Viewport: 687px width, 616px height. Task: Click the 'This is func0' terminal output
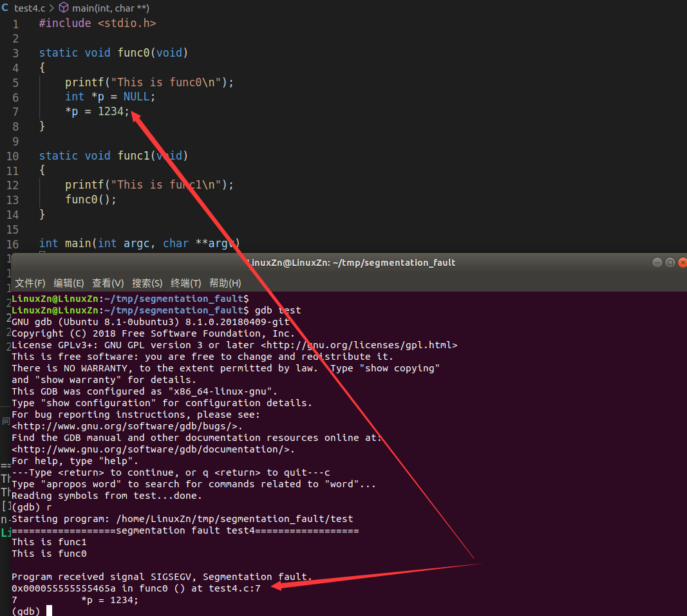click(49, 554)
